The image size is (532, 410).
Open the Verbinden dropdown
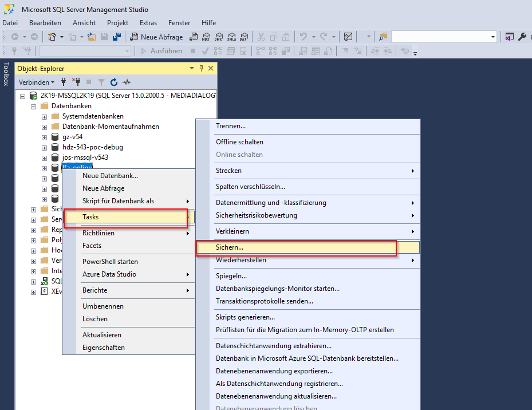(36, 82)
